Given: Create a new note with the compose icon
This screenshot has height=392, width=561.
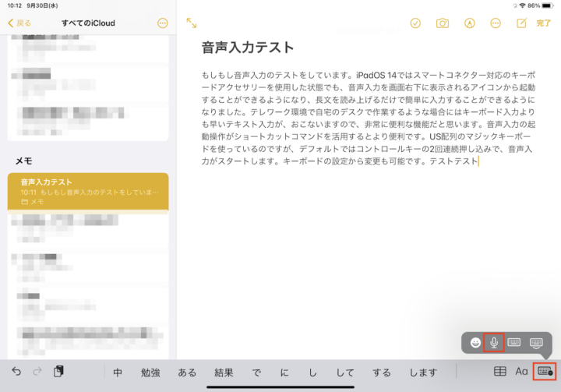Looking at the screenshot, I should [521, 23].
